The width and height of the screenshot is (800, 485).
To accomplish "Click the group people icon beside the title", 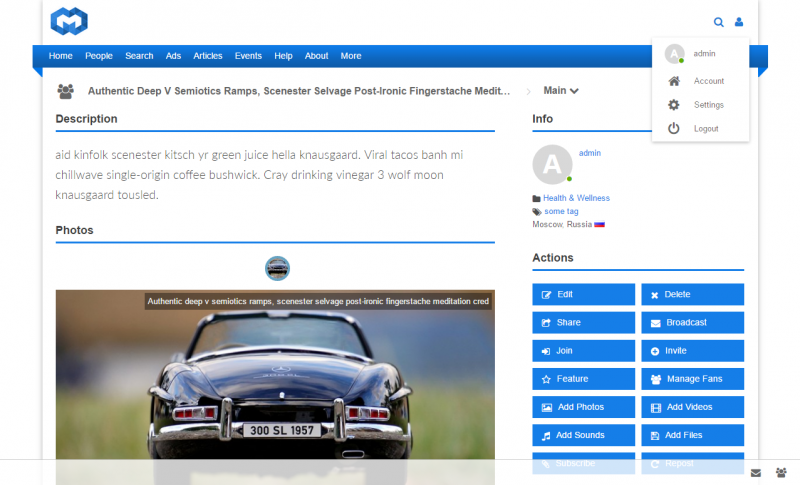I will point(65,91).
